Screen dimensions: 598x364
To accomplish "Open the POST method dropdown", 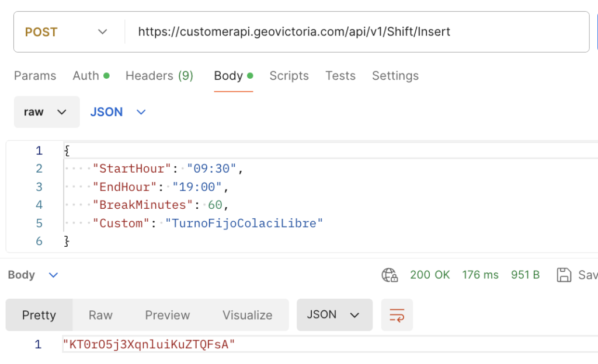I will point(67,32).
